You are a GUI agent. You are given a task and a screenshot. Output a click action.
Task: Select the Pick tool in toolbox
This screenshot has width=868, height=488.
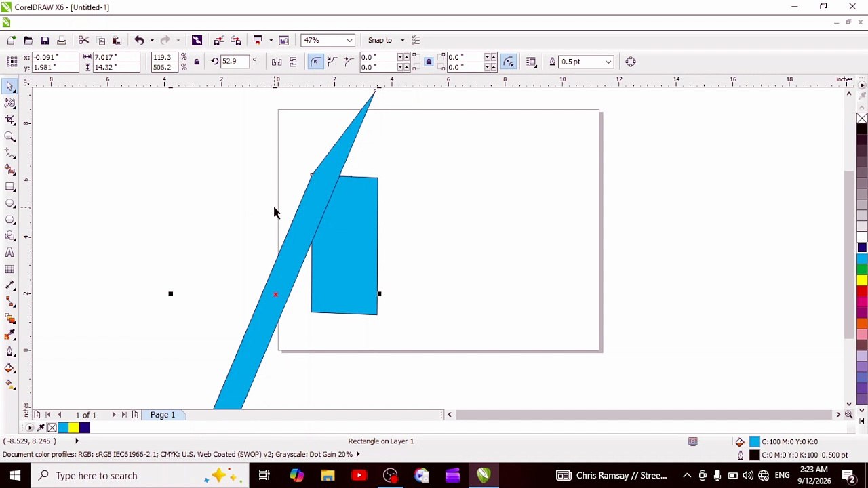click(x=10, y=87)
